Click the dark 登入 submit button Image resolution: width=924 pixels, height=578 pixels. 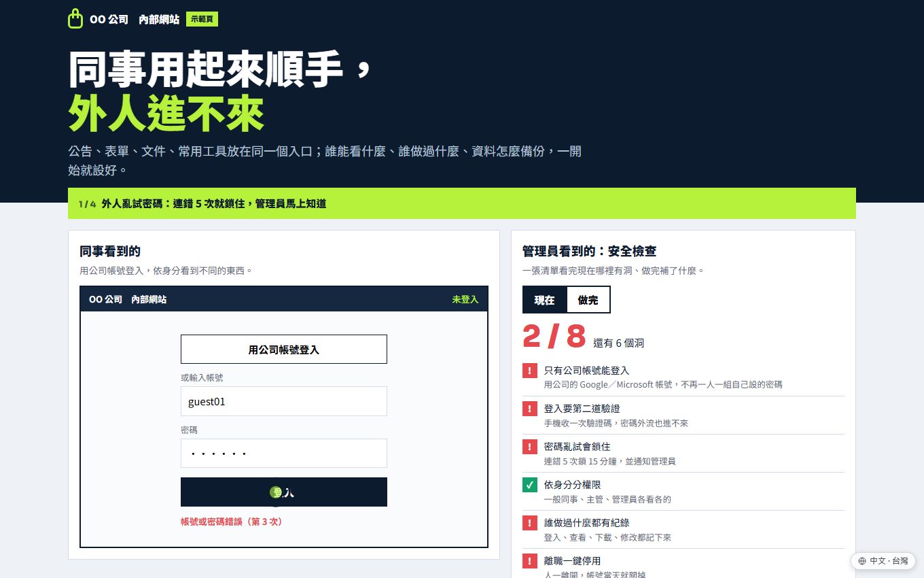(x=284, y=492)
